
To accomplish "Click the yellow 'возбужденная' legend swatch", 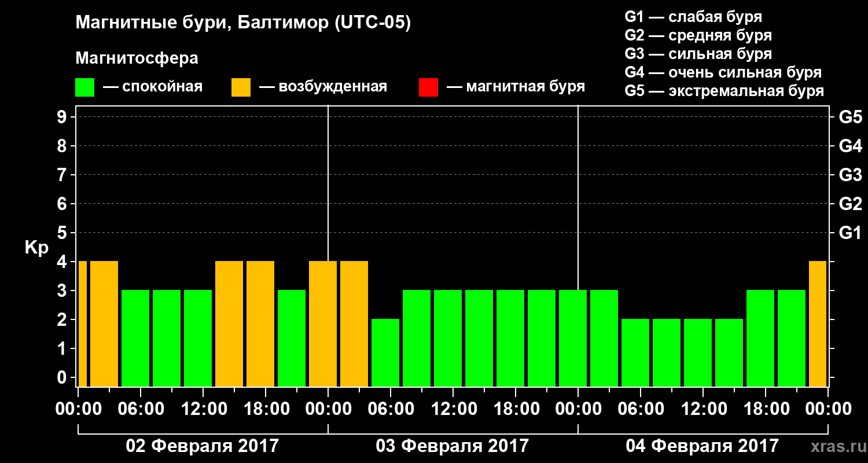I will [x=241, y=87].
